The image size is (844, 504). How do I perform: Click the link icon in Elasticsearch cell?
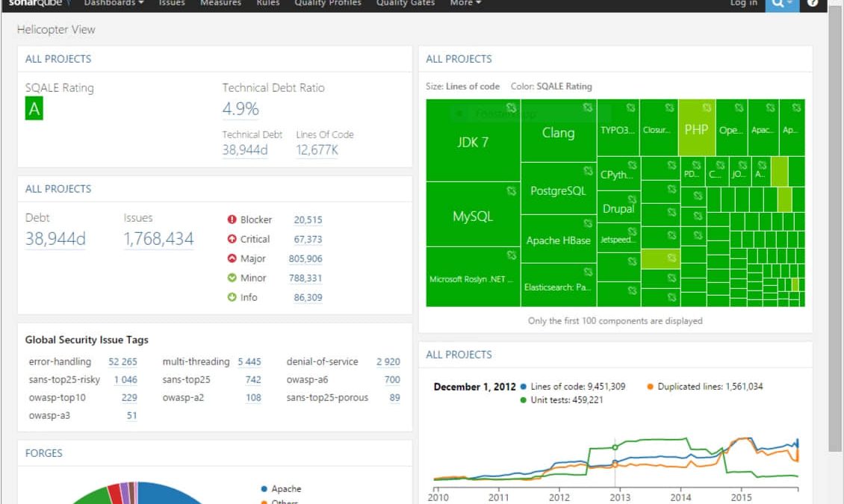[x=588, y=272]
